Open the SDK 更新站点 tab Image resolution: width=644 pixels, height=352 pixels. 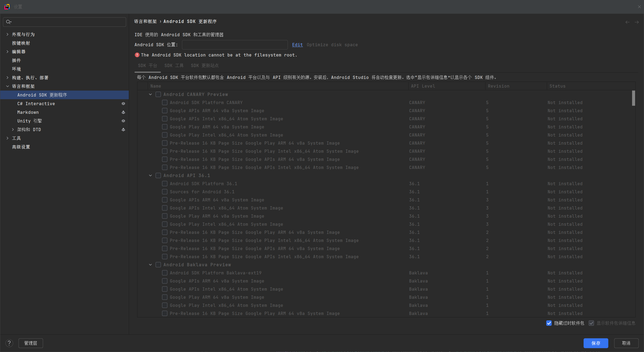point(204,65)
